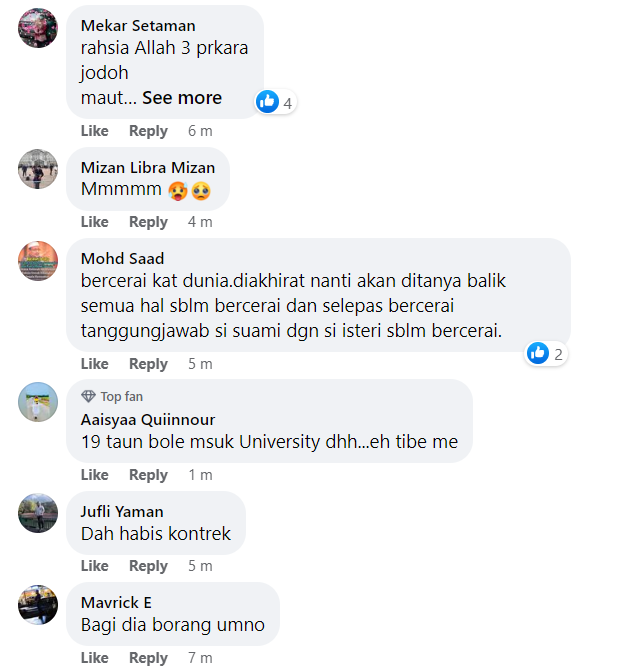Image resolution: width=621 pixels, height=669 pixels.
Task: Click the like reaction icon on Mekar Setaman's comment
Action: 267,102
